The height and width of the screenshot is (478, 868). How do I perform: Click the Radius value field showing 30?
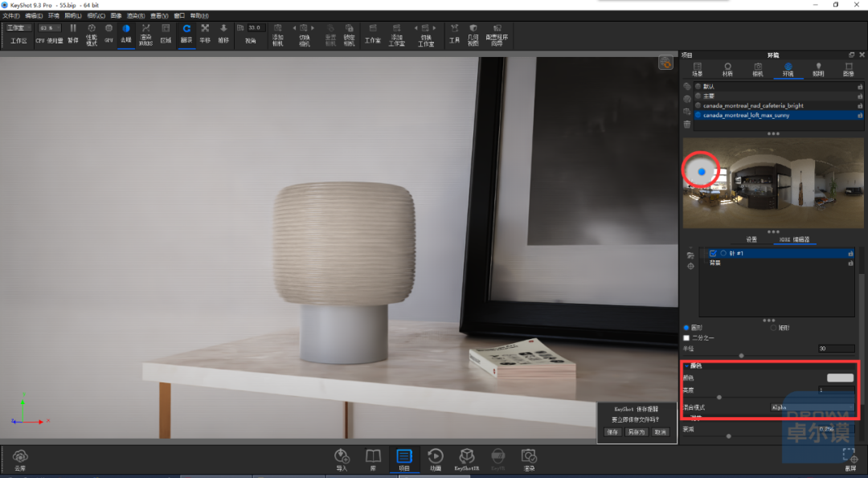tap(837, 349)
